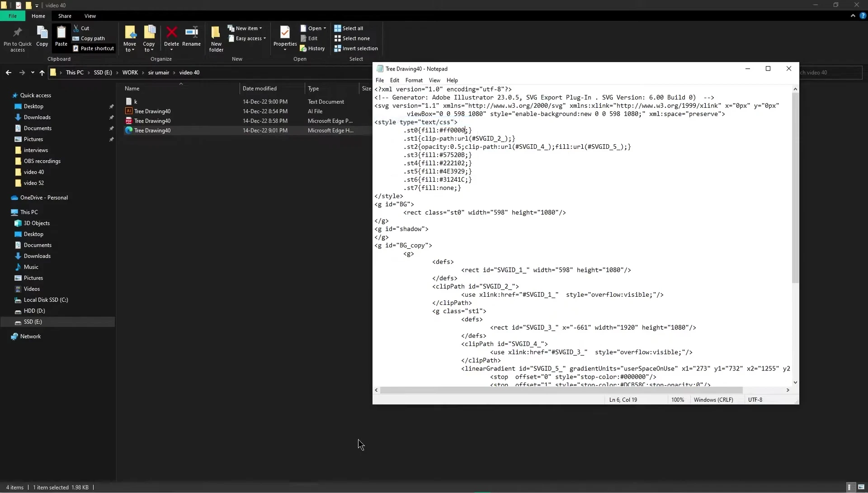Switch to details view icon in status bar
Image resolution: width=868 pixels, height=493 pixels.
click(849, 487)
